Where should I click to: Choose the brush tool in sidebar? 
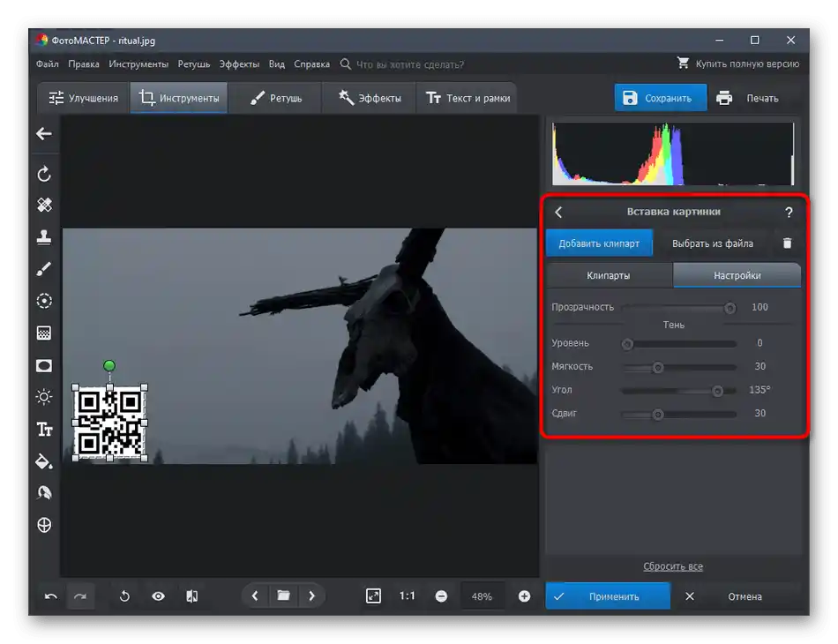(x=44, y=269)
